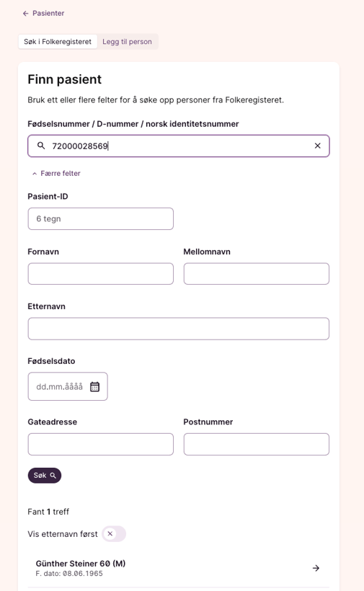
Task: Click into the Fornavn text field
Action: (x=101, y=274)
